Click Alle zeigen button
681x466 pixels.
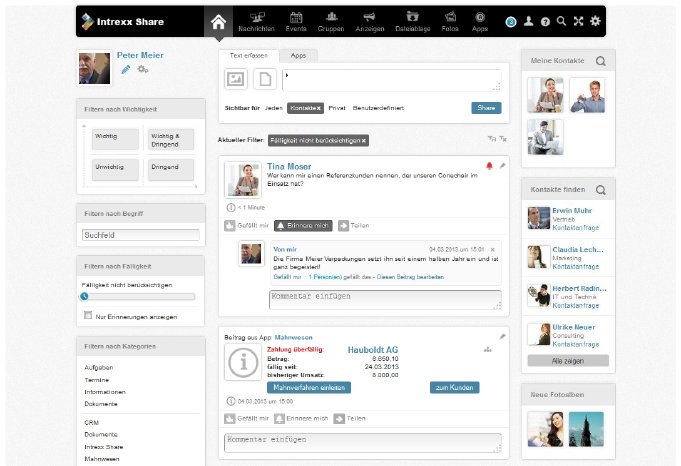568,361
